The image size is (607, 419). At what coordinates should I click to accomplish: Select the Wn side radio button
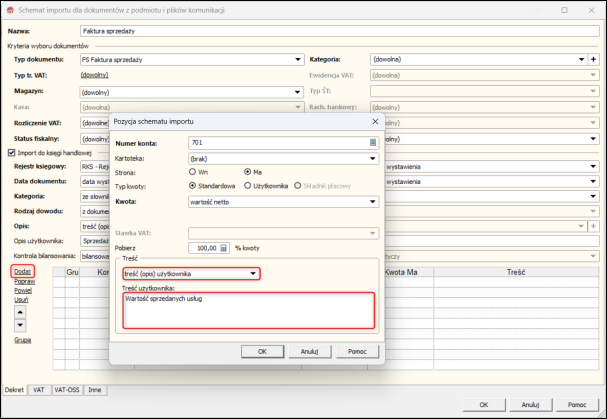[x=192, y=172]
